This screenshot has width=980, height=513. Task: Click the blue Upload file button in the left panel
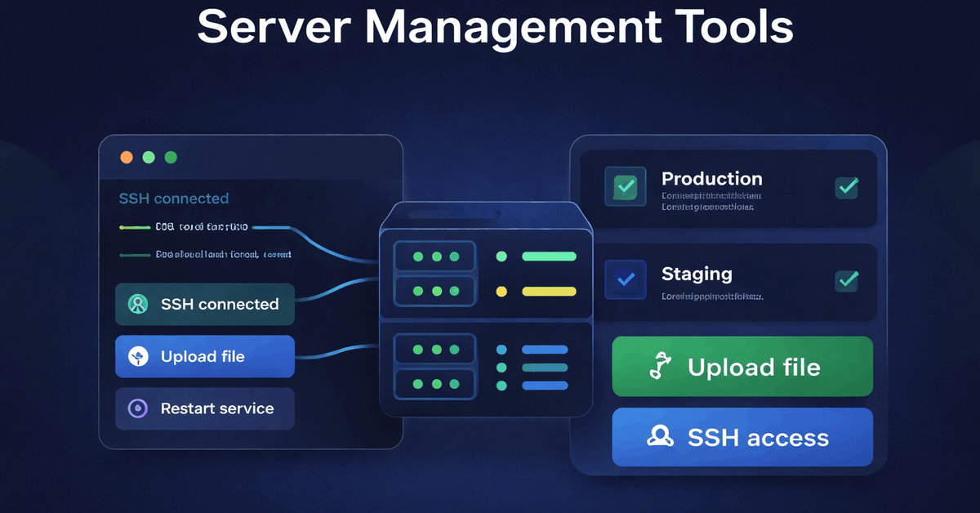pos(204,356)
